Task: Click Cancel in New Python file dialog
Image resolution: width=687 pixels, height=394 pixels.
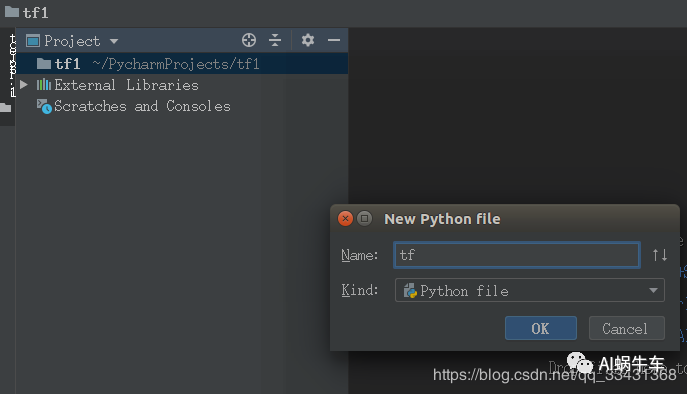Action: pos(627,328)
